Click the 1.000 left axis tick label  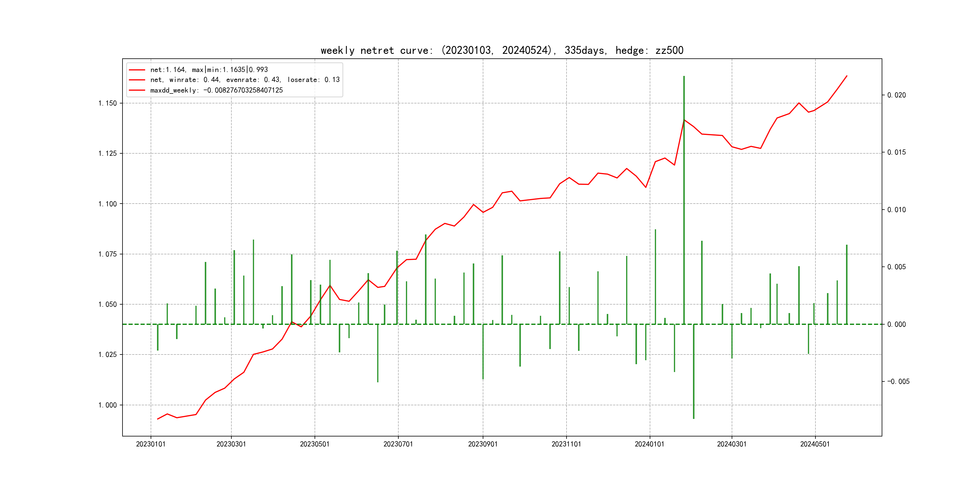click(108, 405)
